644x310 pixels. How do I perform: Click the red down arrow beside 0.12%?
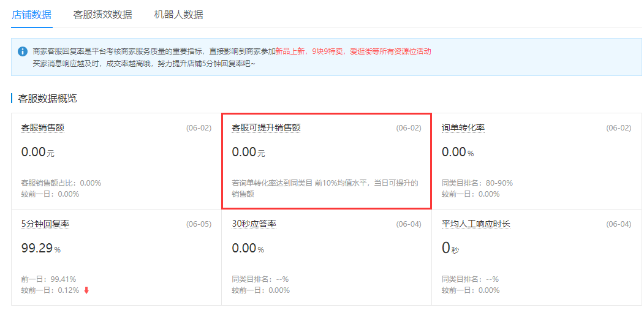86,290
